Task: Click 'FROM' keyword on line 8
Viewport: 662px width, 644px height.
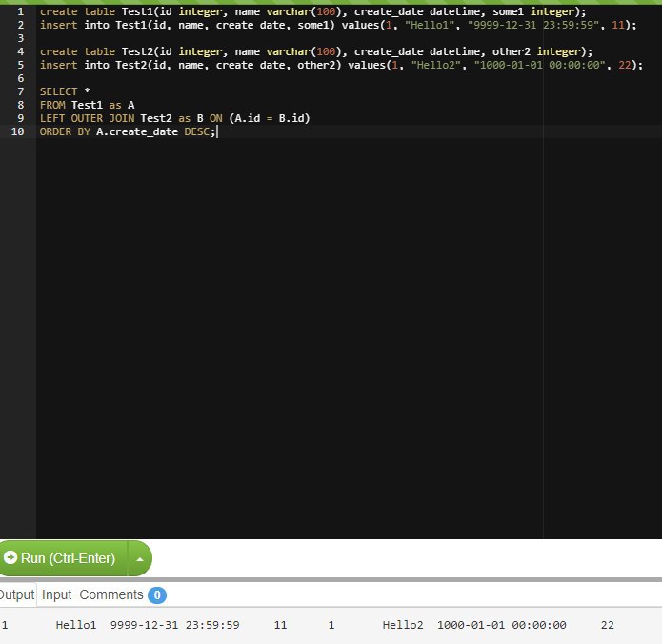Action: pos(52,105)
